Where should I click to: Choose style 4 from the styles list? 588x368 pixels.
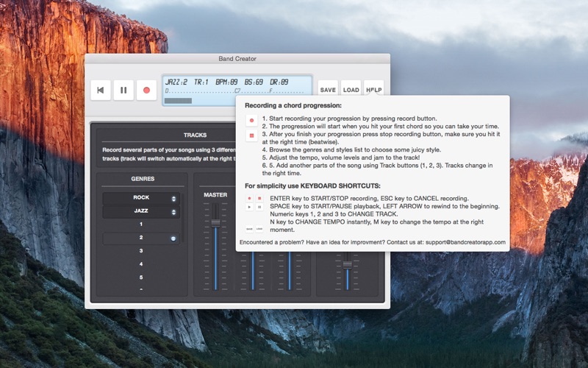click(141, 264)
